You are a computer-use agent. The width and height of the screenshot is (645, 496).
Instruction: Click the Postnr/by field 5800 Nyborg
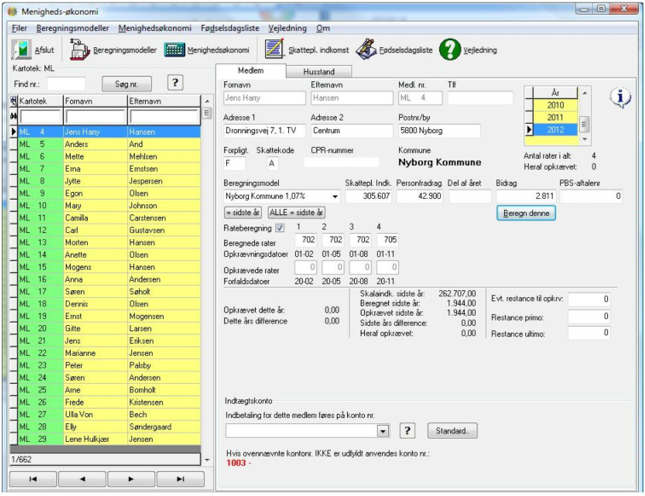pos(439,131)
